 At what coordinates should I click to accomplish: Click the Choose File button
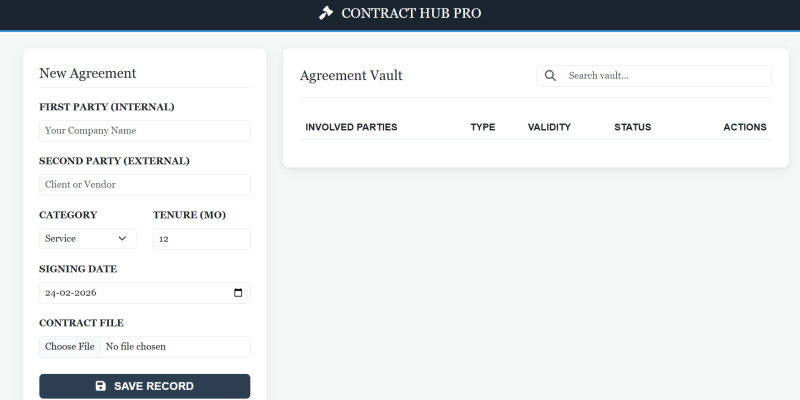70,347
